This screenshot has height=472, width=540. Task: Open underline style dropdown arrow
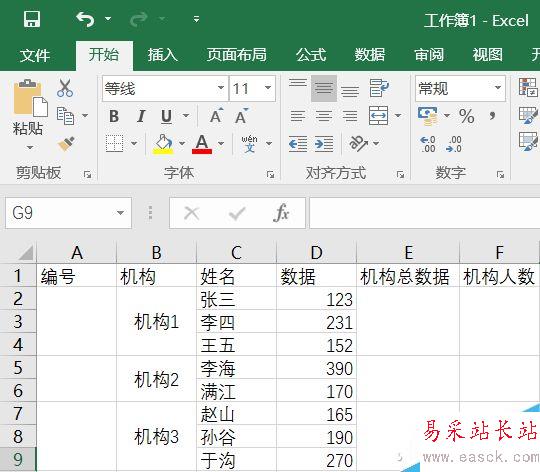[186, 116]
